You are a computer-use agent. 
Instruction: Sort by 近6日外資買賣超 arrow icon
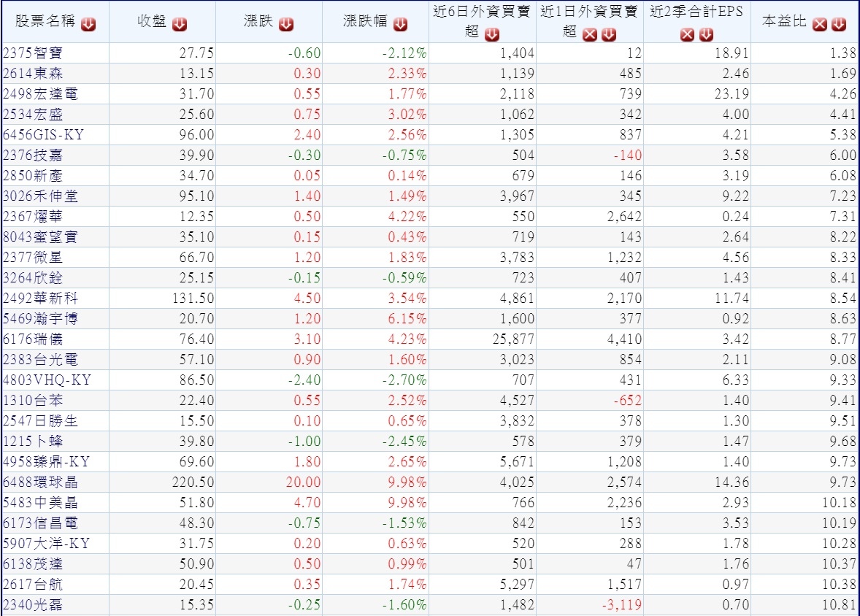pyautogui.click(x=492, y=34)
